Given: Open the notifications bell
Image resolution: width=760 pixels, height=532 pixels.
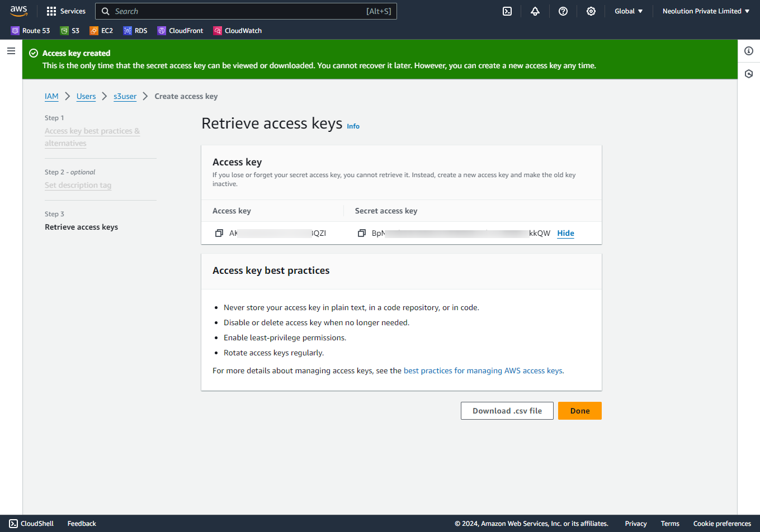Looking at the screenshot, I should pos(535,11).
